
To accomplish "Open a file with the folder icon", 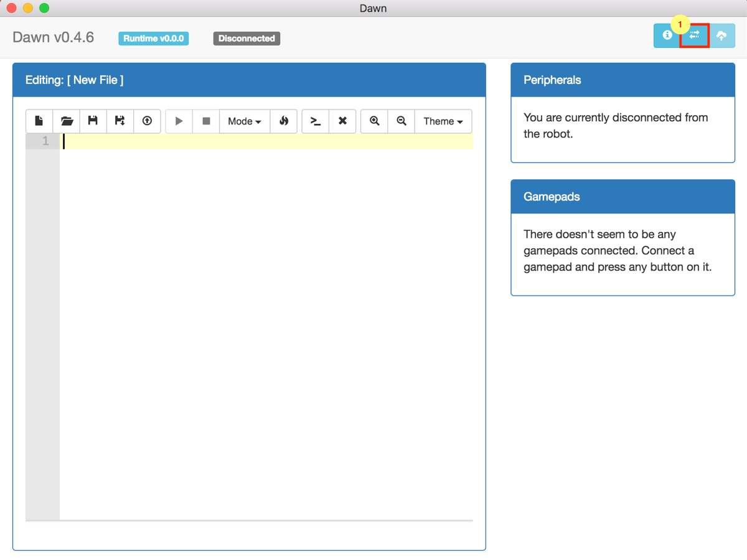I will pos(67,121).
